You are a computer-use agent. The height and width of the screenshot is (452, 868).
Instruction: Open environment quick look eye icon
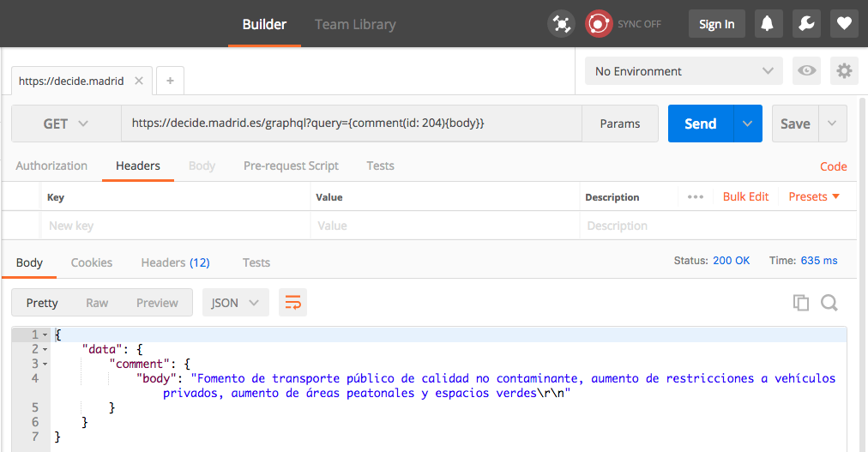(x=806, y=71)
